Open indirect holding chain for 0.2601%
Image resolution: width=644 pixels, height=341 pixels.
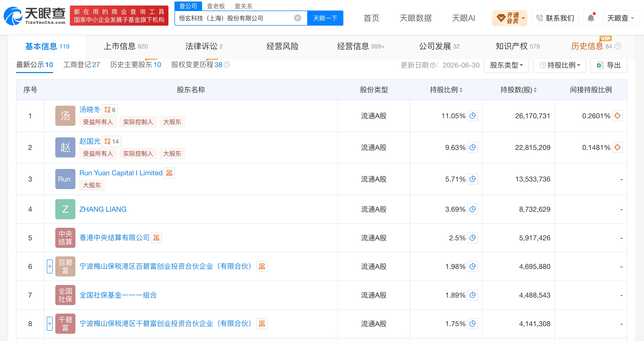[617, 116]
